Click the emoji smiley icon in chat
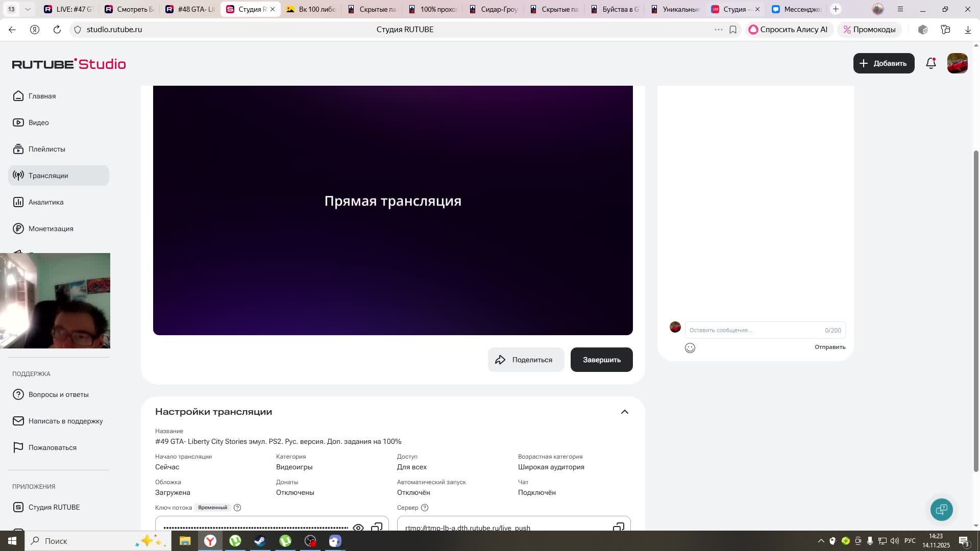The image size is (980, 551). [690, 348]
